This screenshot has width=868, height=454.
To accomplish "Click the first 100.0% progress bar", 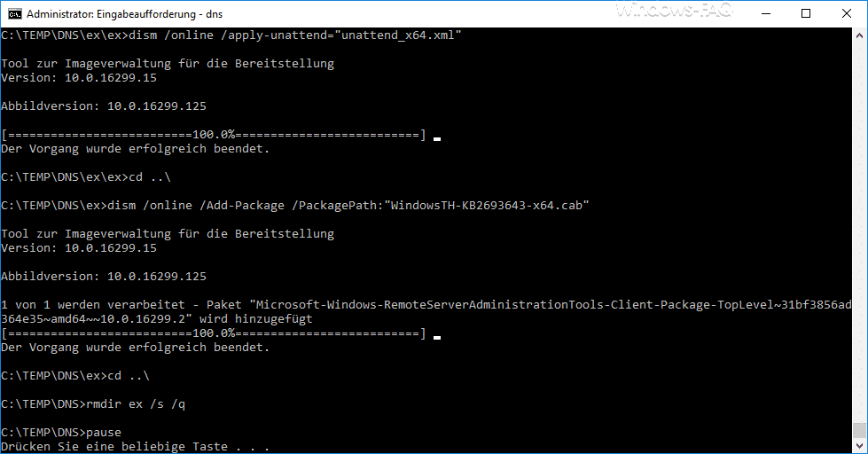I will point(214,135).
